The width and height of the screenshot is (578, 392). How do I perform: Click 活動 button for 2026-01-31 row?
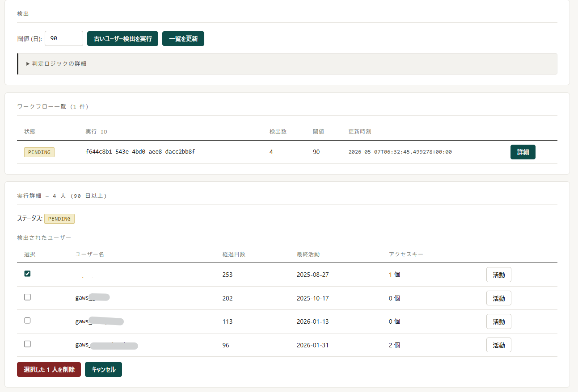tap(498, 345)
